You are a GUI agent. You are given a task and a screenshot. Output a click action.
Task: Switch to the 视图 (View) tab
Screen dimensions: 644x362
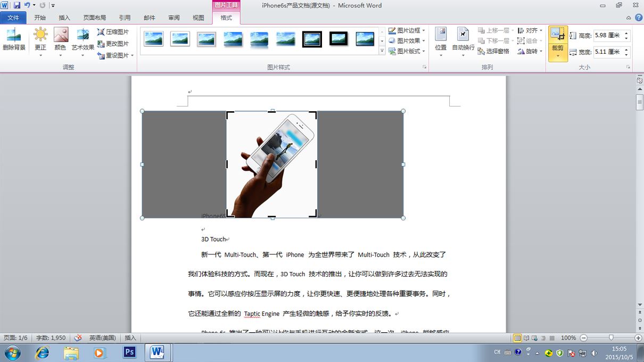point(199,18)
